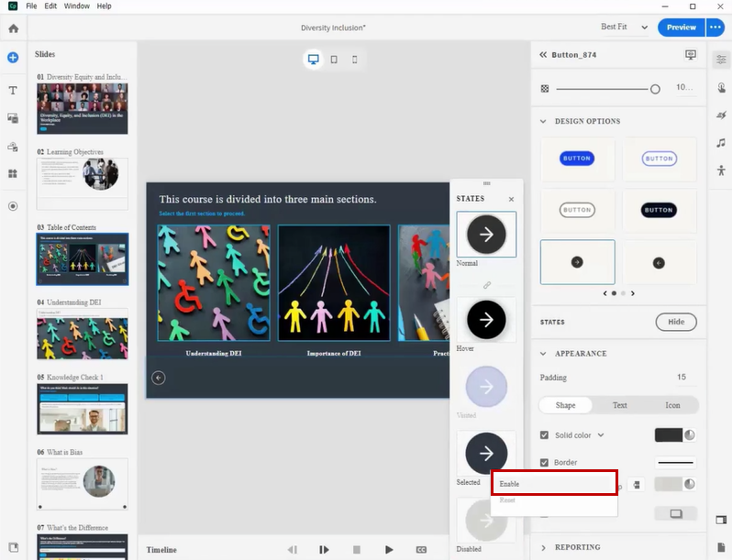Open the solid fill color swatch
The width and height of the screenshot is (732, 560).
(669, 435)
